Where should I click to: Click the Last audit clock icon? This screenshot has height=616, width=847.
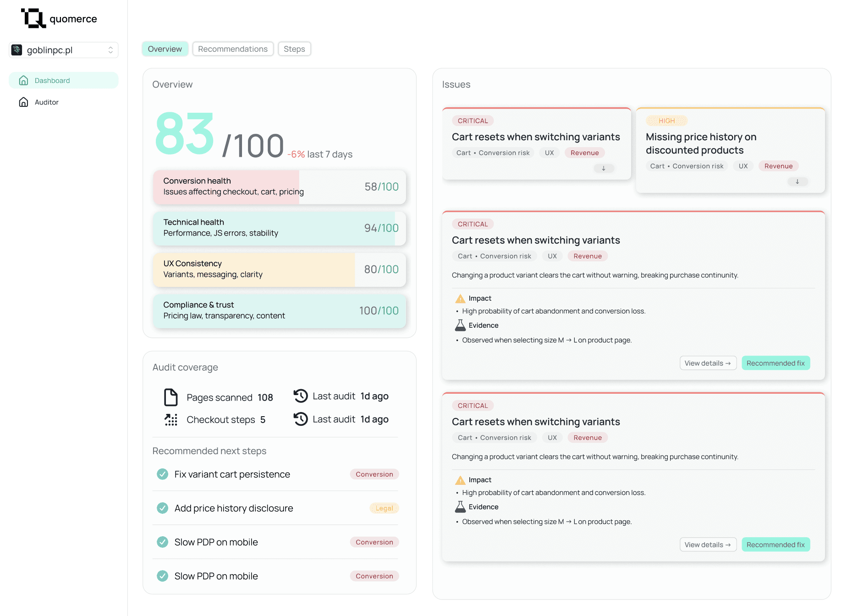(x=300, y=396)
